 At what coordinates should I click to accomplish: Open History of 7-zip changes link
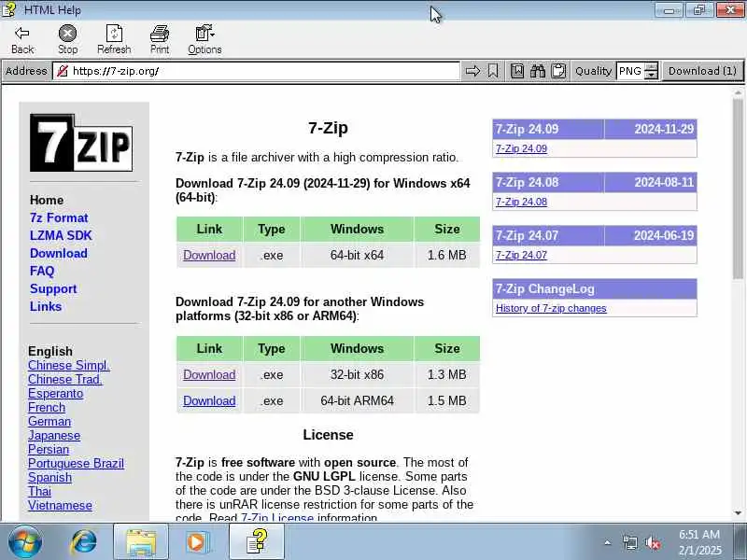[x=551, y=308]
